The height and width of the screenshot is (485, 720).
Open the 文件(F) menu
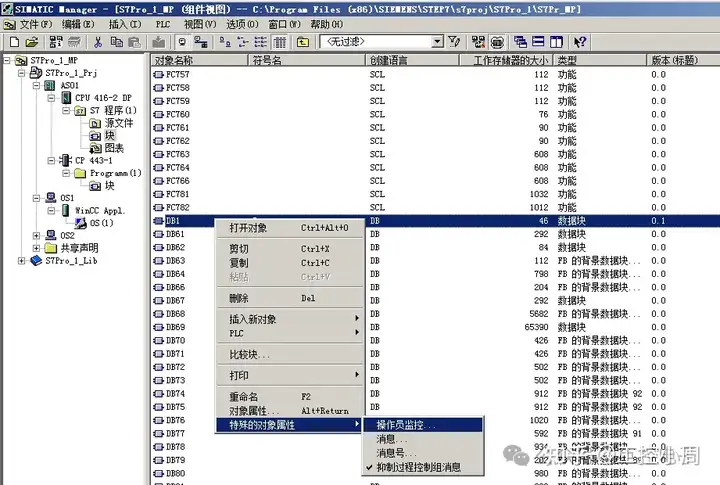[x=35, y=24]
